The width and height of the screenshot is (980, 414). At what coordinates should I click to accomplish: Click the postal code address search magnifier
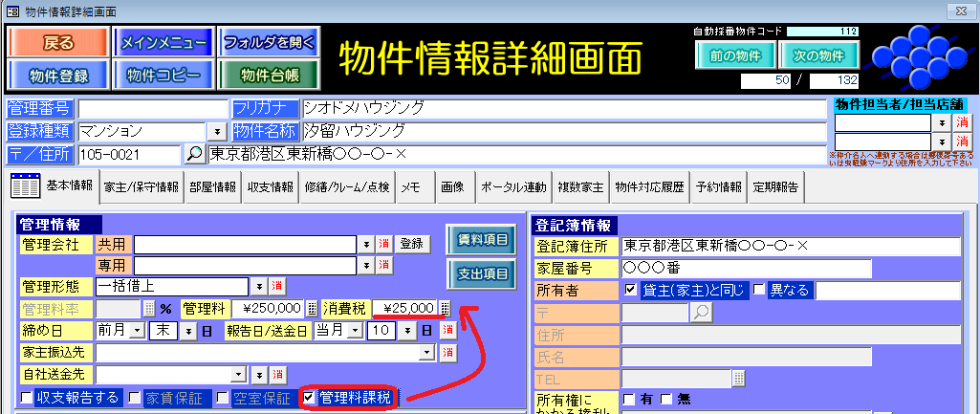pos(193,154)
